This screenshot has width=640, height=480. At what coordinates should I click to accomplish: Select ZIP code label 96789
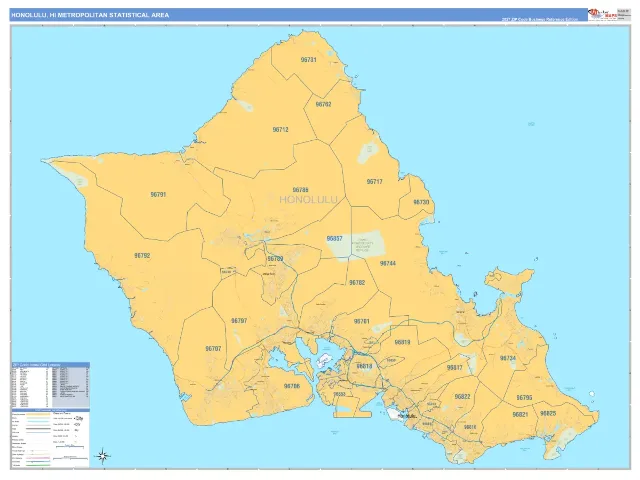click(x=276, y=259)
